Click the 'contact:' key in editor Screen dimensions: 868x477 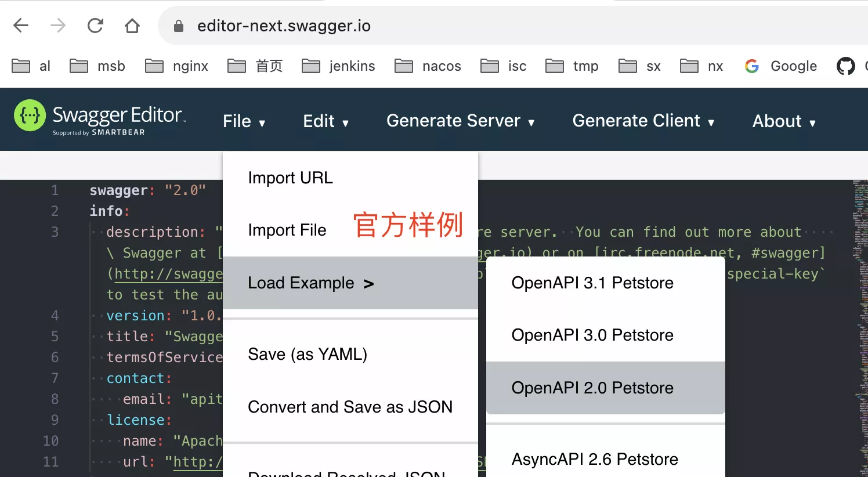pyautogui.click(x=139, y=378)
